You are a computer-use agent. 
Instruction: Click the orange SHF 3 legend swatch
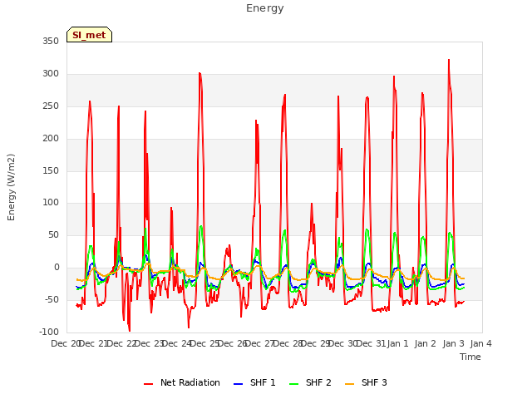(x=349, y=384)
